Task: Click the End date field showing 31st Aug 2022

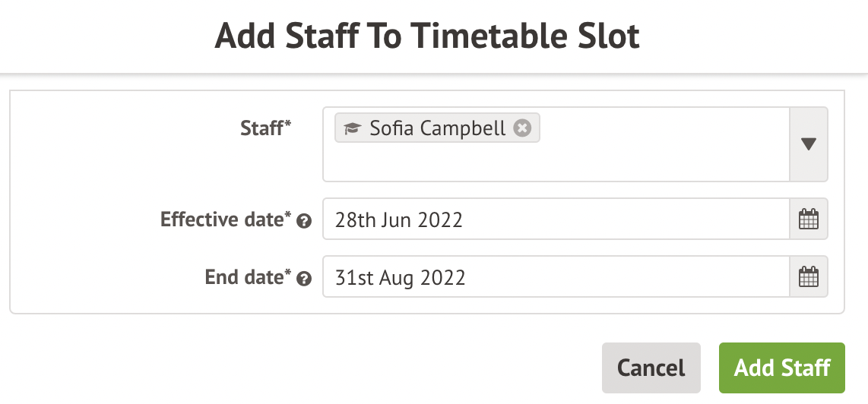Action: 556,277
